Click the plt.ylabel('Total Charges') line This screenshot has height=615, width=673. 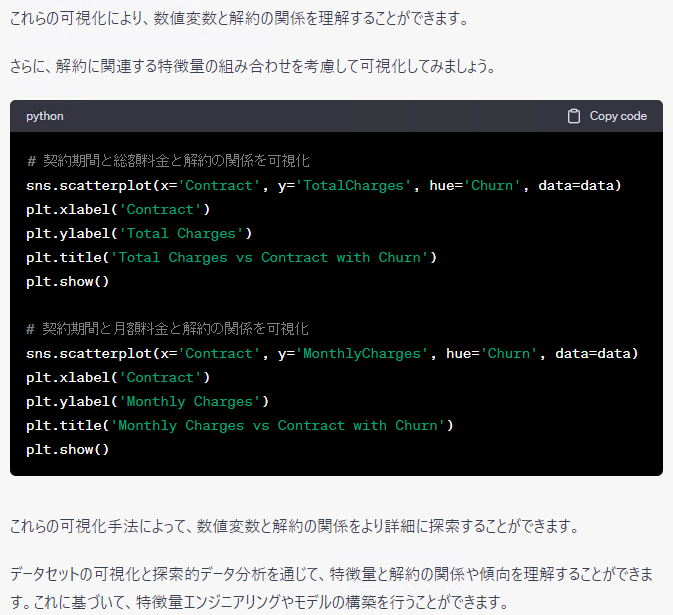[x=139, y=233]
